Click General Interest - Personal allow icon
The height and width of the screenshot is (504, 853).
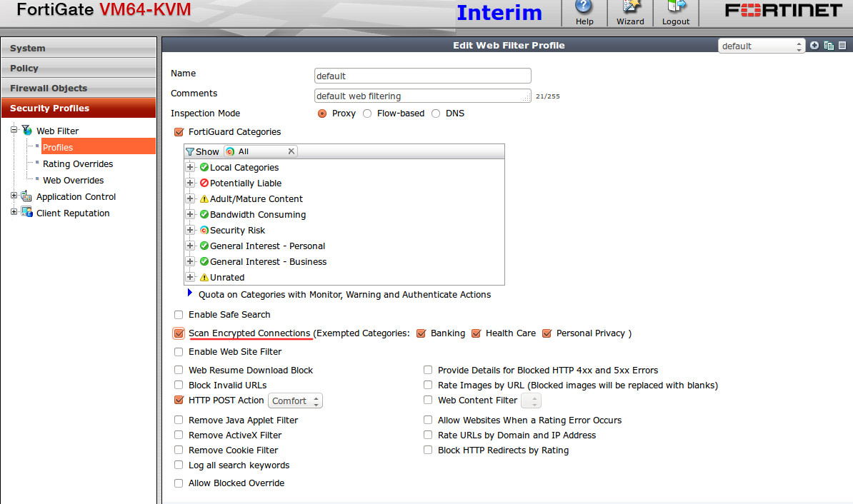point(204,246)
